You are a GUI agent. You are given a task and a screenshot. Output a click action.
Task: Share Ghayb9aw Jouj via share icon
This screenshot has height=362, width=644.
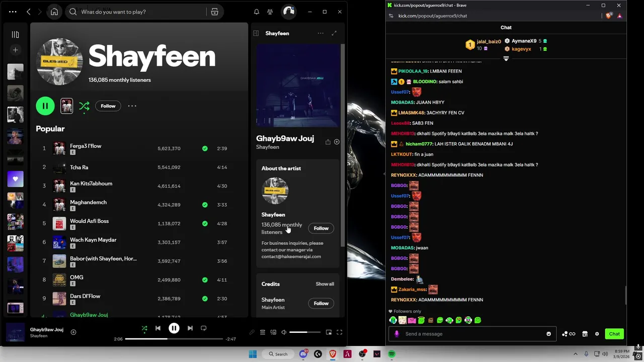[x=328, y=142]
